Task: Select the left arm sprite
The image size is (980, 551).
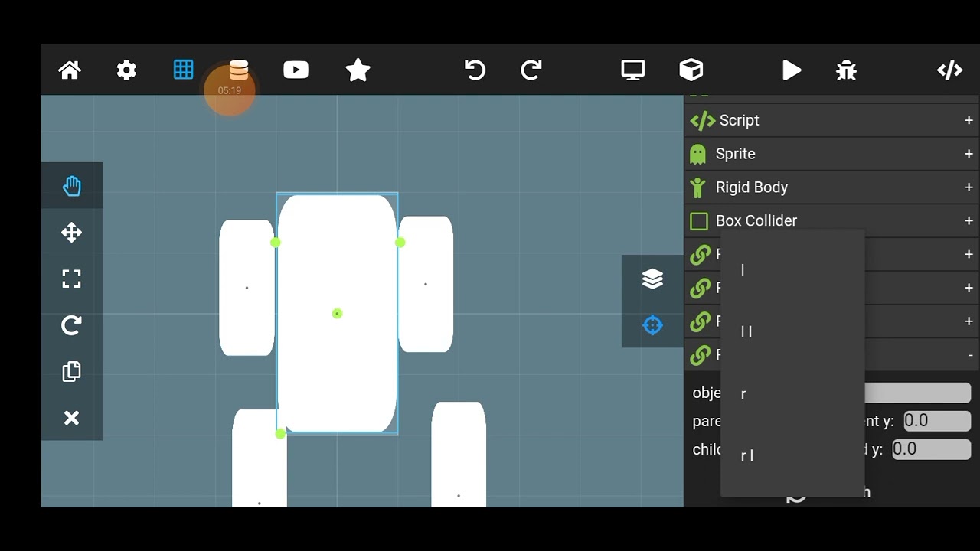Action: (247, 288)
